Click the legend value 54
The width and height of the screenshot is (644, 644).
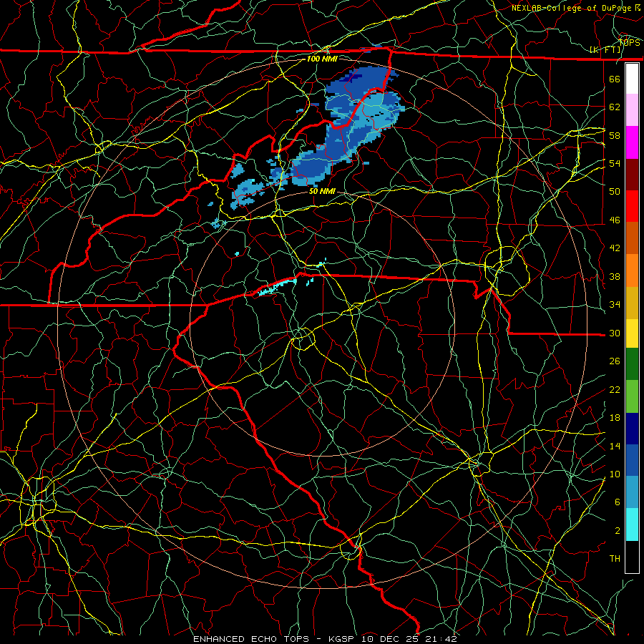click(x=615, y=163)
